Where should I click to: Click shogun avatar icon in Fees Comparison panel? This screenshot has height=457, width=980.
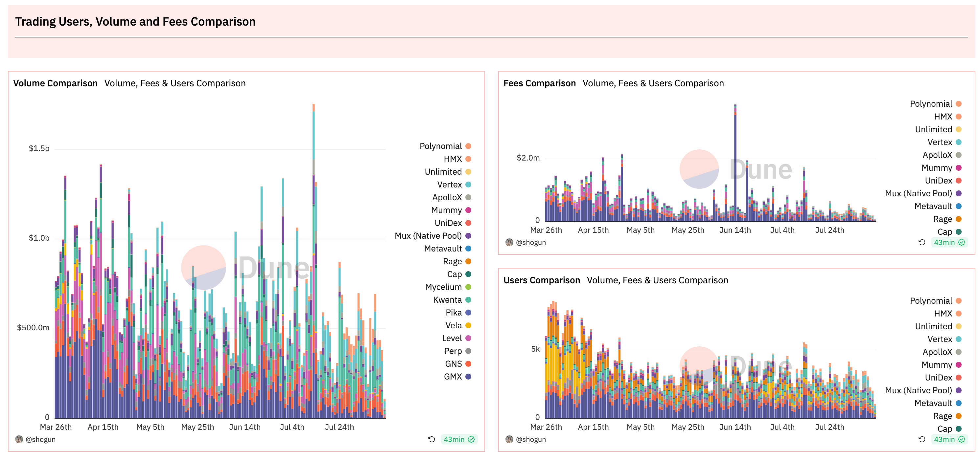pyautogui.click(x=509, y=242)
